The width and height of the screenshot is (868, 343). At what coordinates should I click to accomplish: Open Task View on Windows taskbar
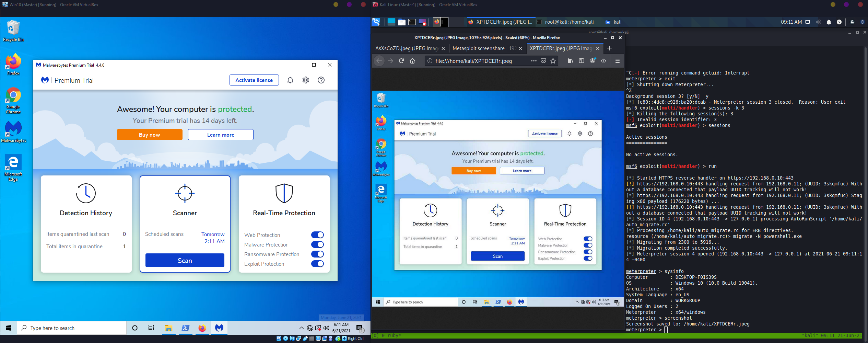tap(151, 328)
